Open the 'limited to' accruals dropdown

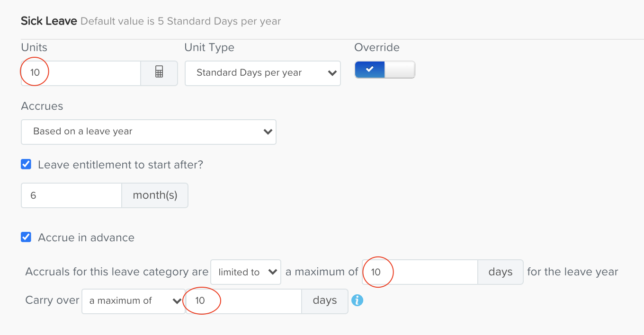(246, 272)
